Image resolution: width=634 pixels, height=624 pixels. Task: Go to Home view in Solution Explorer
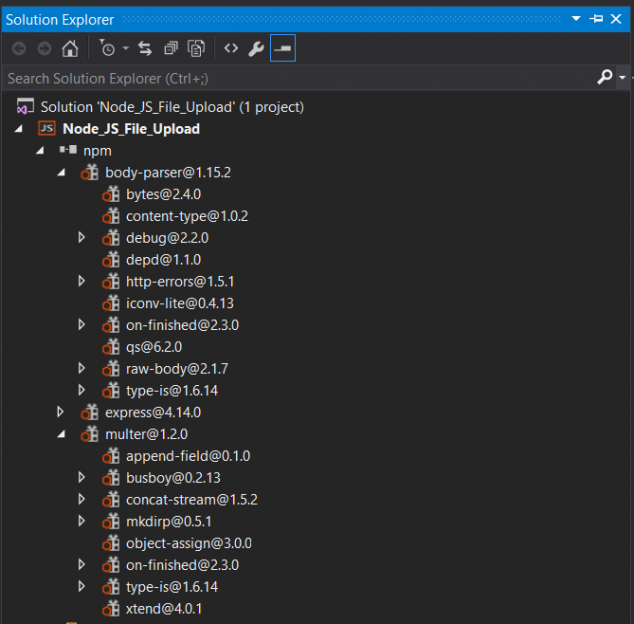pos(70,49)
